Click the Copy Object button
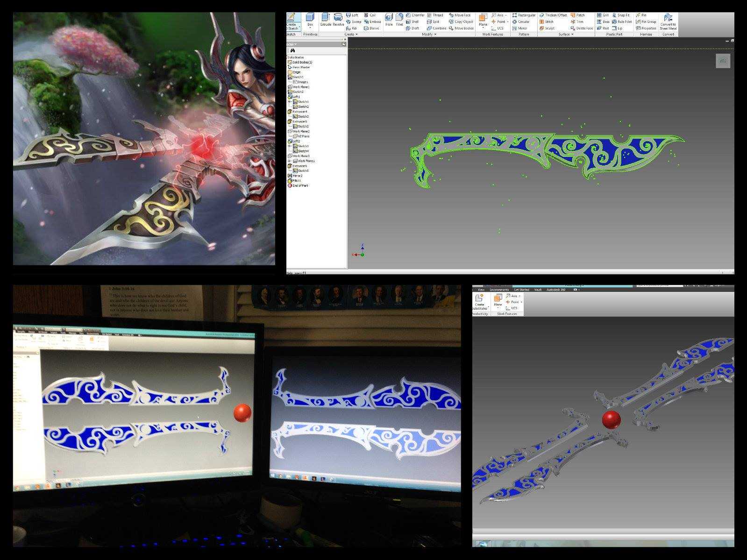This screenshot has width=747, height=560. click(461, 22)
